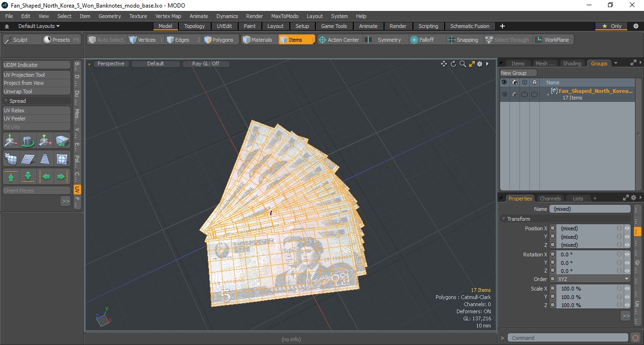This screenshot has height=345, width=644.
Task: Switch to the UVEdit layout tab
Action: coord(224,26)
